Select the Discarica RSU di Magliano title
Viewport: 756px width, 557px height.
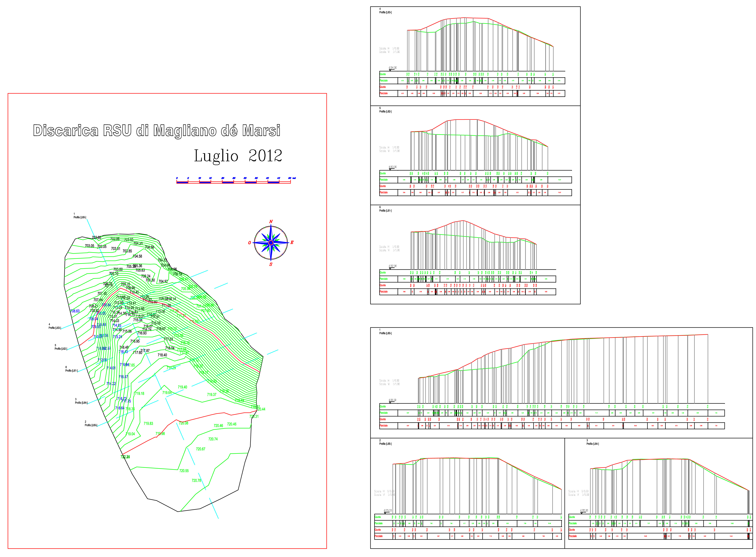pos(156,130)
